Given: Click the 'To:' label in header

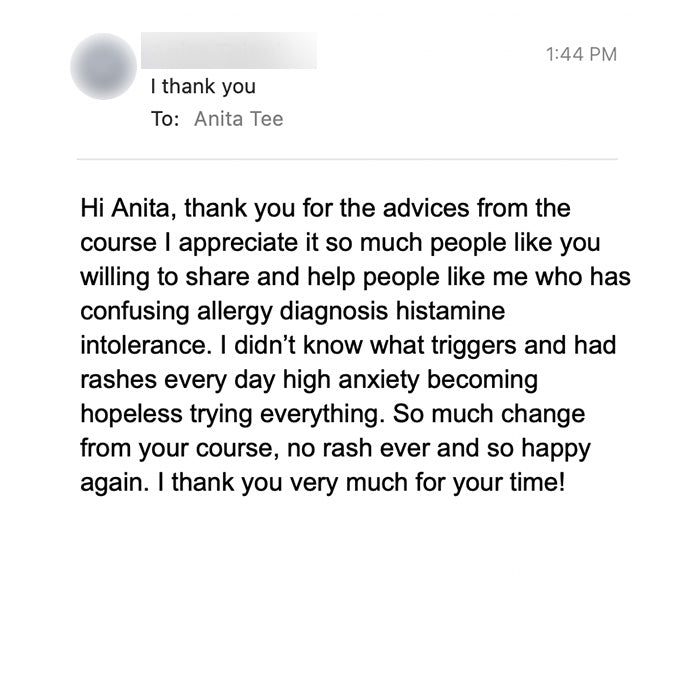Looking at the screenshot, I should point(165,119).
